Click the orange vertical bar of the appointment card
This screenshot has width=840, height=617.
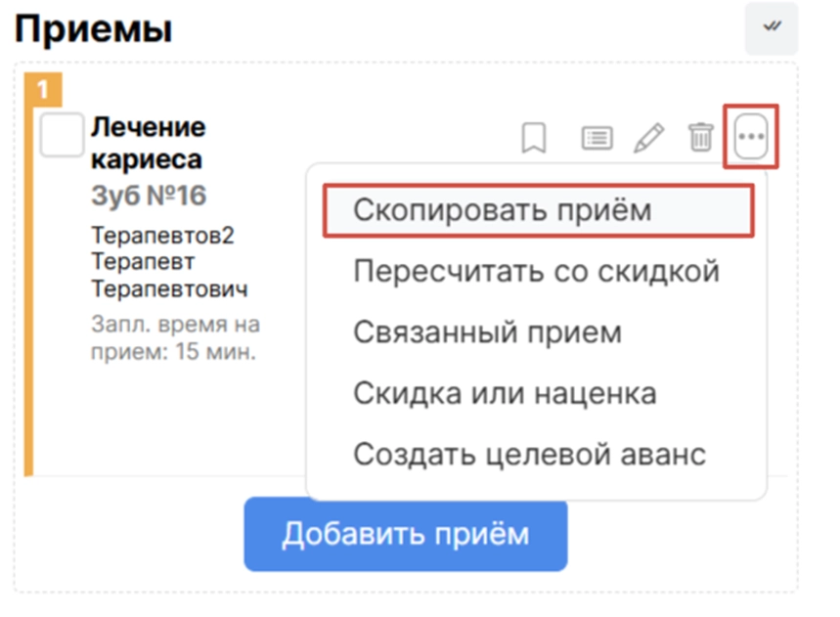click(28, 293)
